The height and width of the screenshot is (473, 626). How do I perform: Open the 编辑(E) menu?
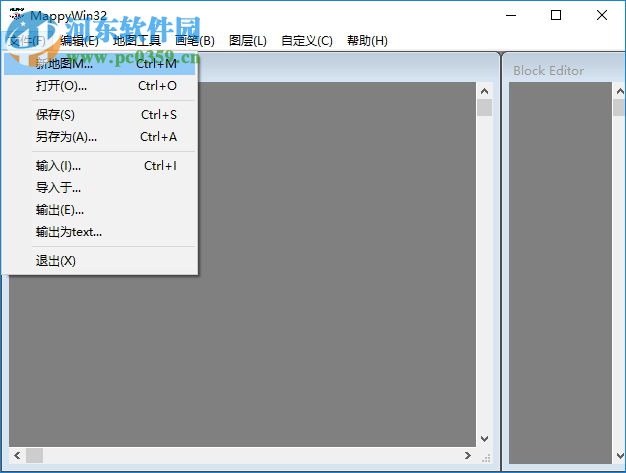point(79,41)
